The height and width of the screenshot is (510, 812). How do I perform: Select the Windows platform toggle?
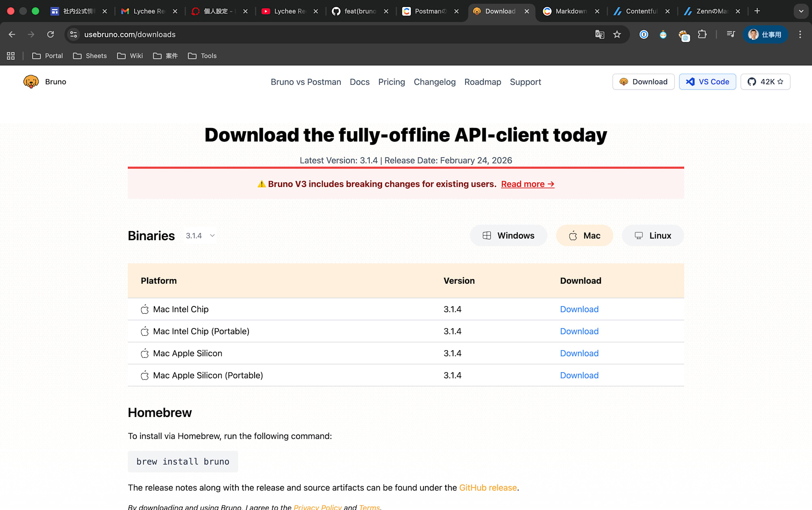[508, 236]
